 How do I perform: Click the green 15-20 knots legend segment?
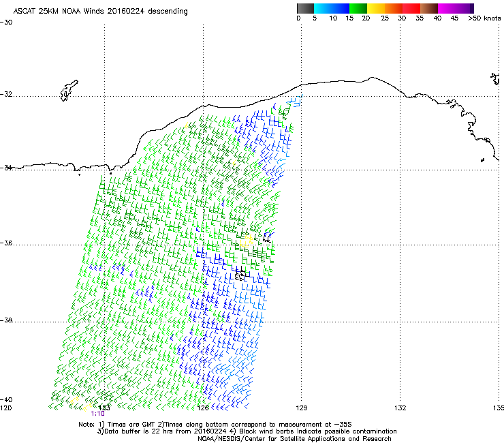coord(358,8)
